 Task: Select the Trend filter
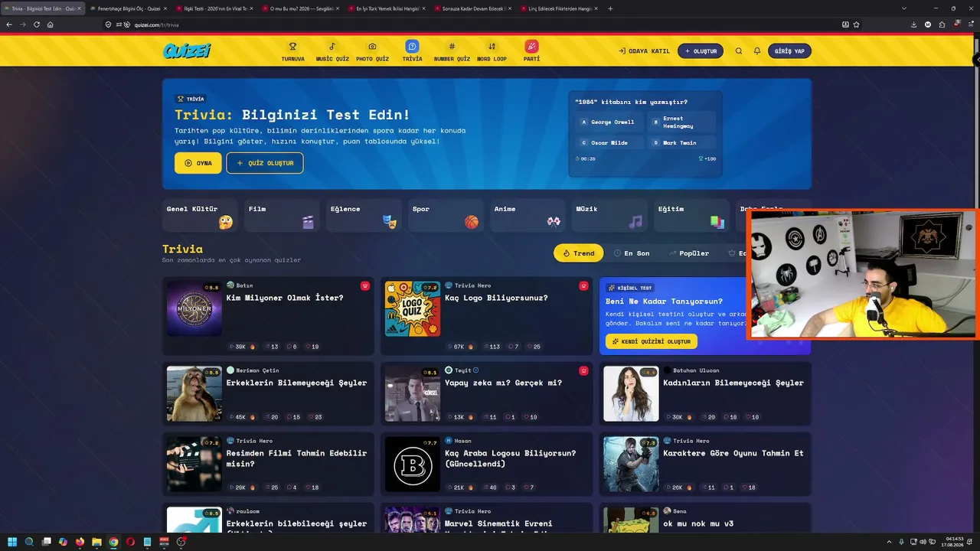point(579,253)
